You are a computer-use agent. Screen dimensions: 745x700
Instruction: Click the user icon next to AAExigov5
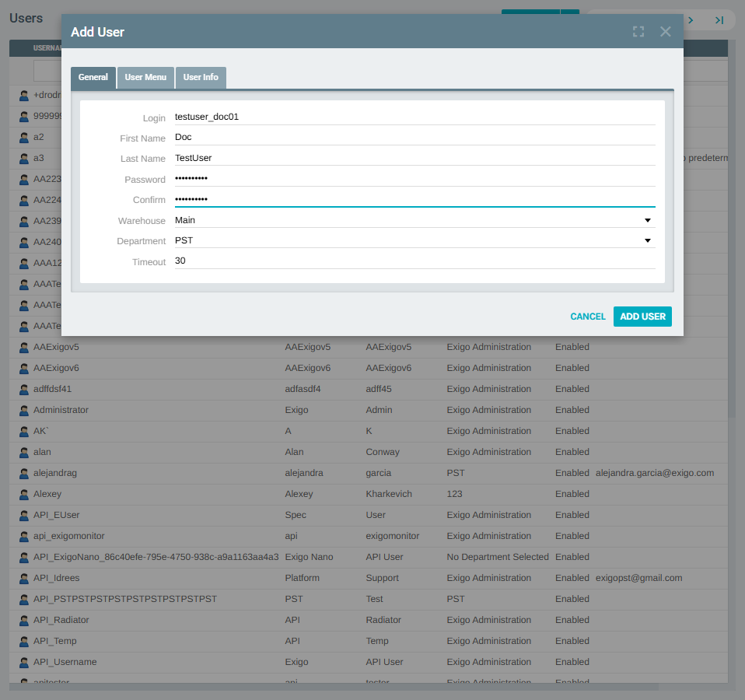click(x=23, y=347)
